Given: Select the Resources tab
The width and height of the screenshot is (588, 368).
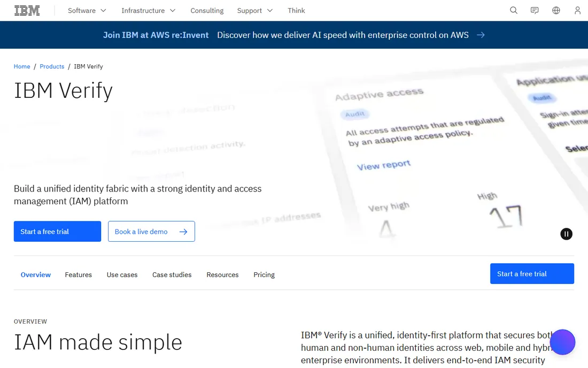Looking at the screenshot, I should click(222, 274).
